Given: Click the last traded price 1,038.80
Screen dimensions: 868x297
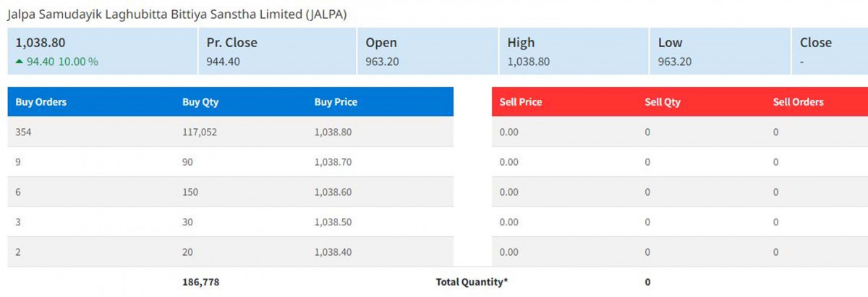Looking at the screenshot, I should click(x=41, y=43).
